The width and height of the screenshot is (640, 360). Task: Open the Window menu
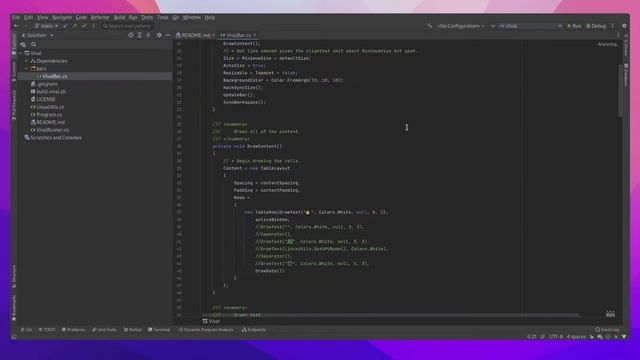191,18
